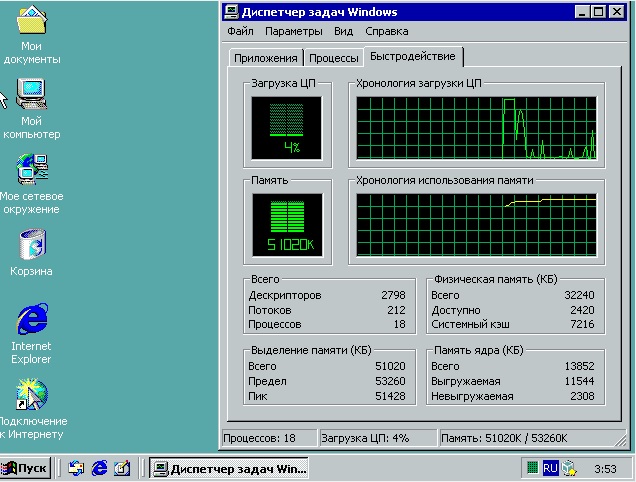Click the Диспетчер задач taskbar button
This screenshot has height=482, width=636.
pos(228,468)
